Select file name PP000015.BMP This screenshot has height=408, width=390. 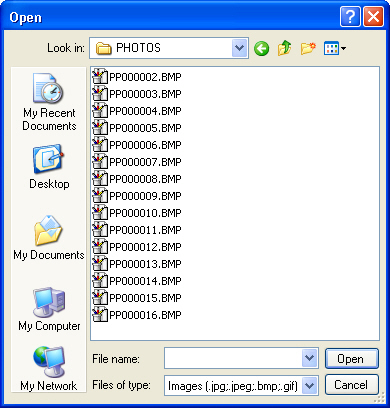tap(145, 298)
